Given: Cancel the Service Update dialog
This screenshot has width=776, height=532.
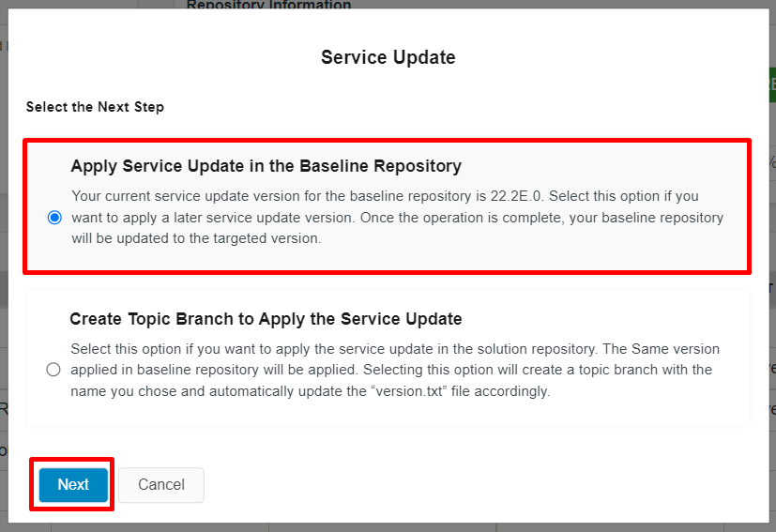Looking at the screenshot, I should (161, 484).
